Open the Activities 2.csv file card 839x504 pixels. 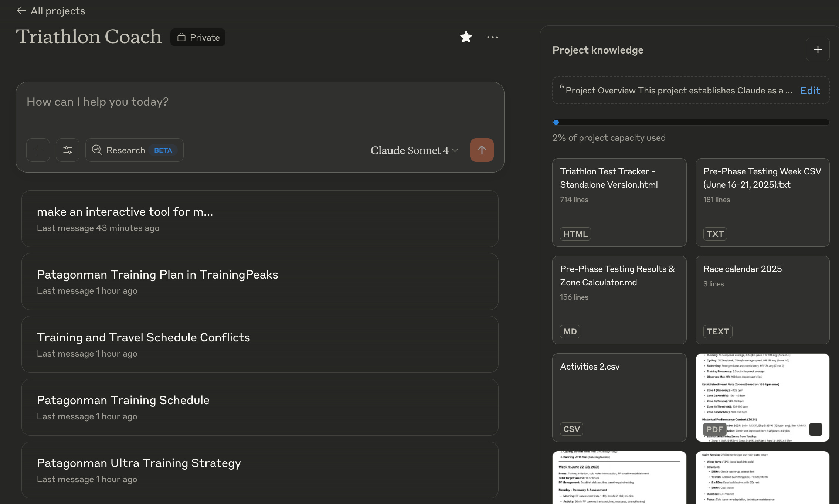pos(619,397)
